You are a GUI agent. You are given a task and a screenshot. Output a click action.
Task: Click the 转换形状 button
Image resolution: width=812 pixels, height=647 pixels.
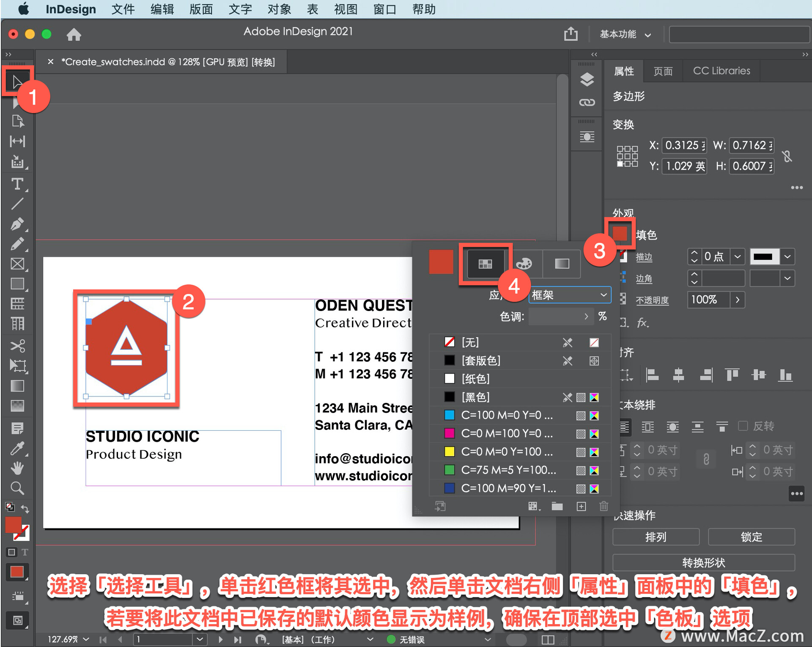[x=703, y=562]
